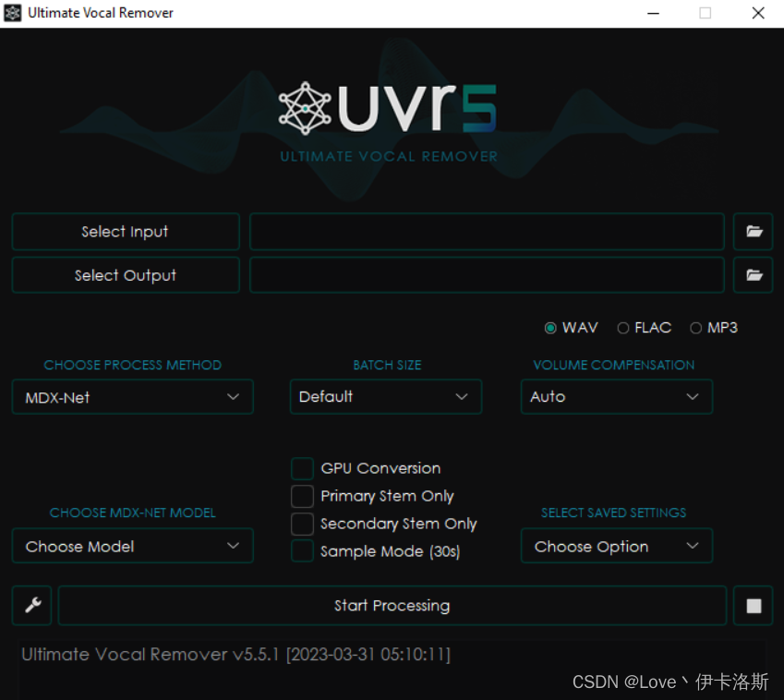784x700 pixels.
Task: Click VOLUME COMPENSATION label
Action: [613, 365]
